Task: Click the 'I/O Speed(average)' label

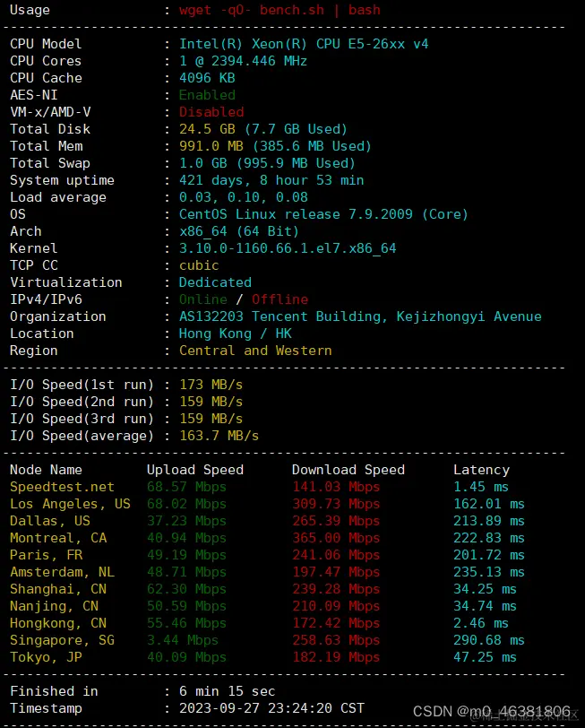Action: [x=82, y=436]
